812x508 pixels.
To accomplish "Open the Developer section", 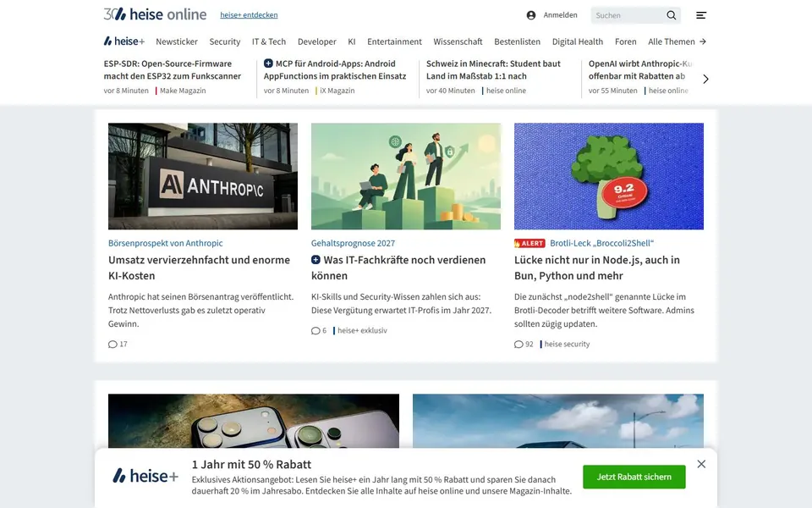I will [x=317, y=41].
